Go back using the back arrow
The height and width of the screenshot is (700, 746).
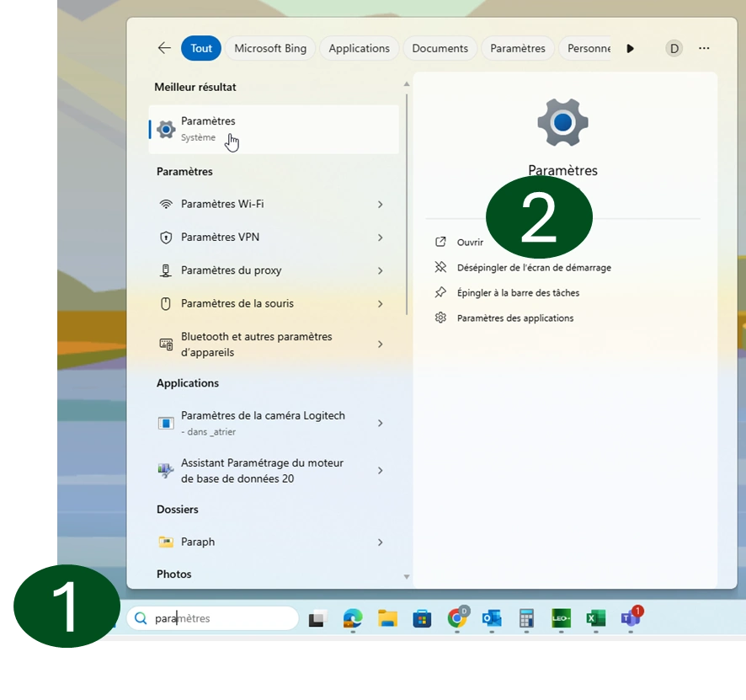click(164, 48)
